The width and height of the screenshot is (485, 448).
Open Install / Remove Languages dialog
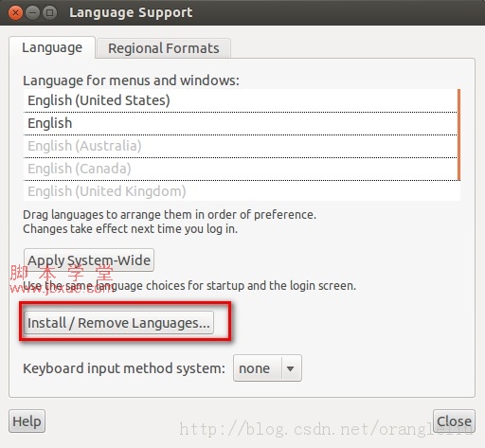pyautogui.click(x=118, y=323)
